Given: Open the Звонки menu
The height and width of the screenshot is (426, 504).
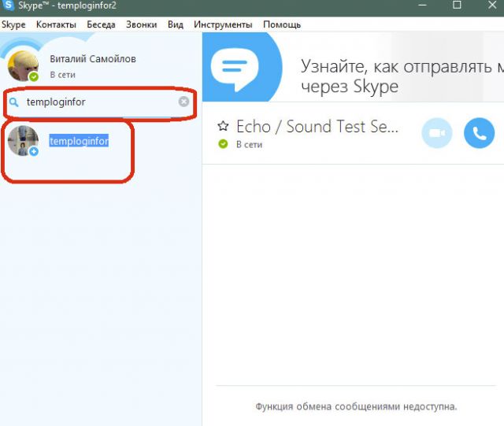Looking at the screenshot, I should [142, 24].
